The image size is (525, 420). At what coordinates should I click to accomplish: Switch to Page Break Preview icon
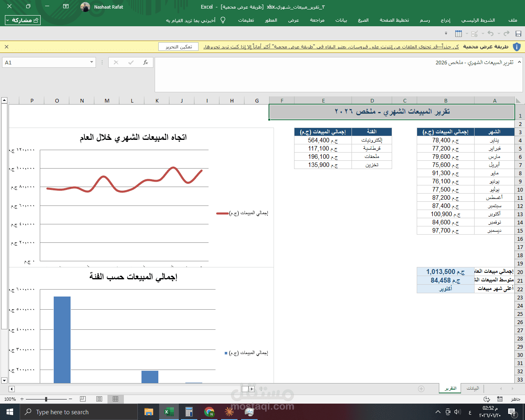pyautogui.click(x=83, y=399)
